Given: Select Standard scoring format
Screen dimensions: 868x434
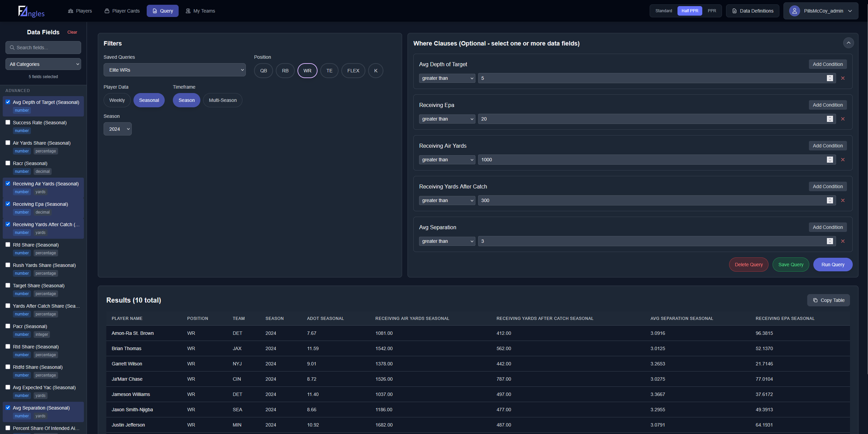Looking at the screenshot, I should click(x=664, y=11).
